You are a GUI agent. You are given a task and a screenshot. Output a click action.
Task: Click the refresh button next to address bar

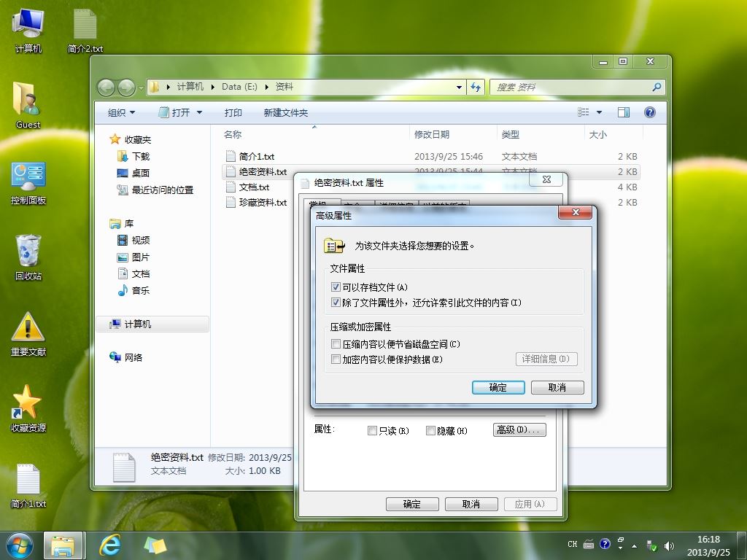476,87
